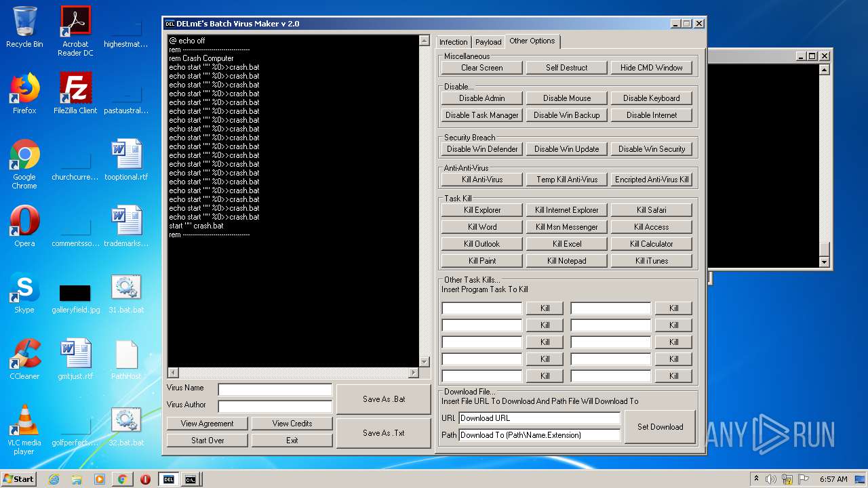Click the first task-to-kill input field
Screen dimensions: 868x488
482,308
